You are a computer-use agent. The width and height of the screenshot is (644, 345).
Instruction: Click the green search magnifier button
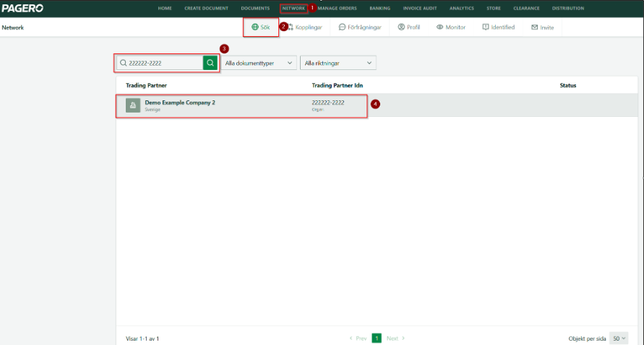coord(210,63)
